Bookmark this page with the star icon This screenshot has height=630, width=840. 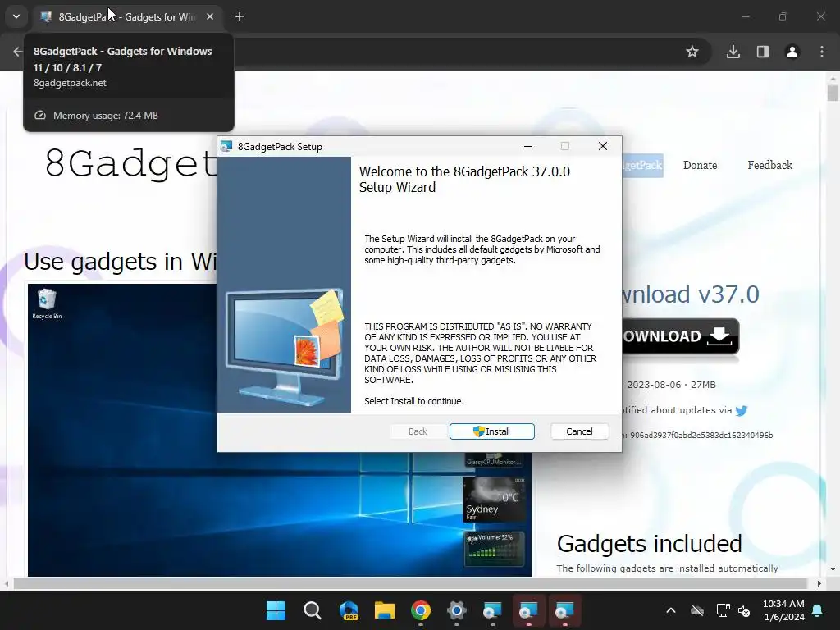coord(692,52)
